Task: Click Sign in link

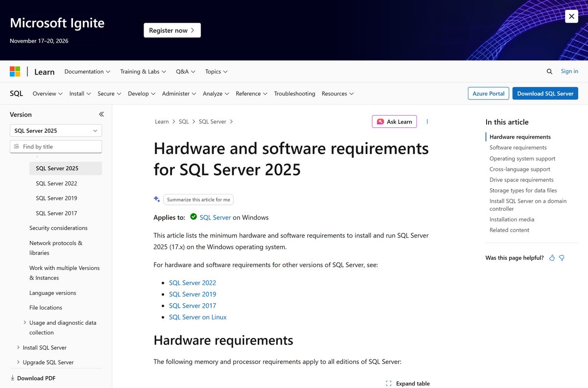Action: click(x=569, y=72)
